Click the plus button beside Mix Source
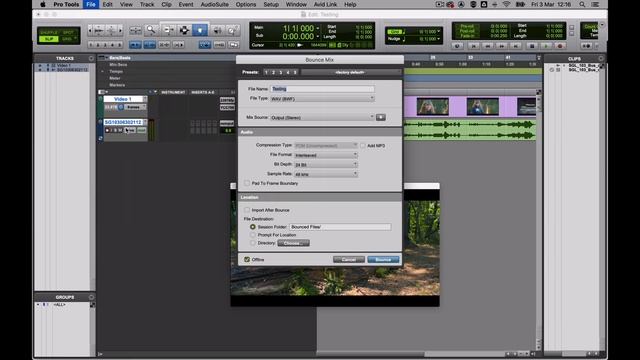 380,117
